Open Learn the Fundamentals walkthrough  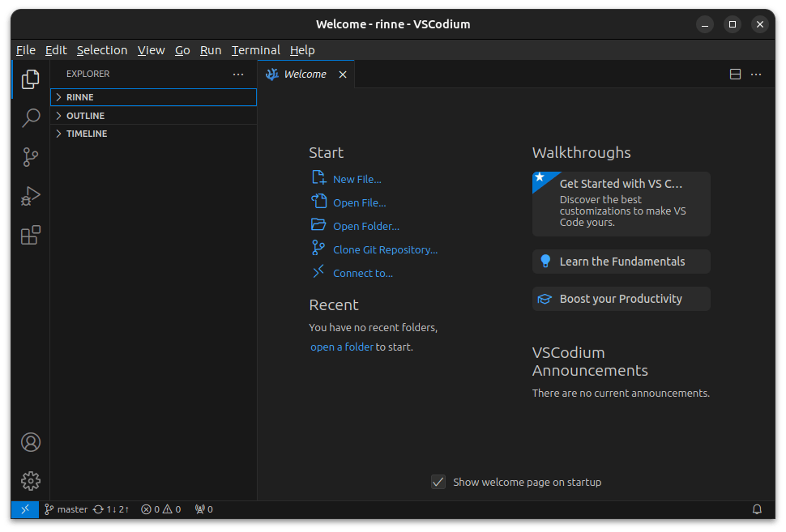coord(621,262)
